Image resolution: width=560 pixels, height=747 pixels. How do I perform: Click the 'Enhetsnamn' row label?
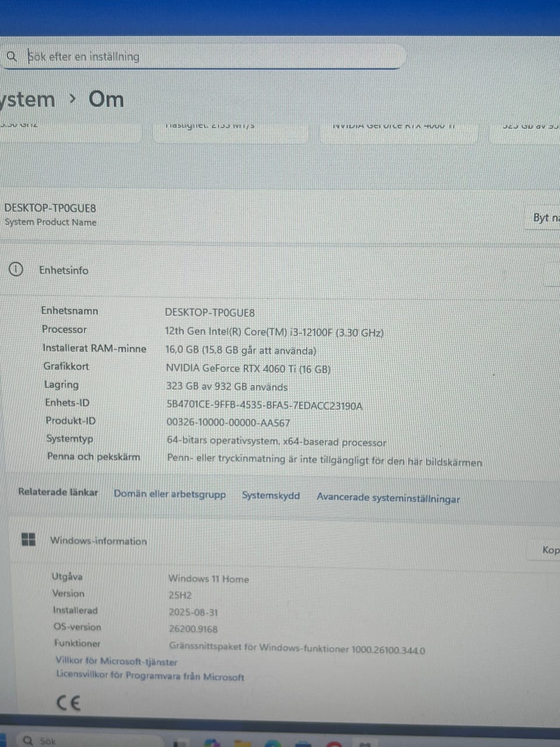coord(69,310)
